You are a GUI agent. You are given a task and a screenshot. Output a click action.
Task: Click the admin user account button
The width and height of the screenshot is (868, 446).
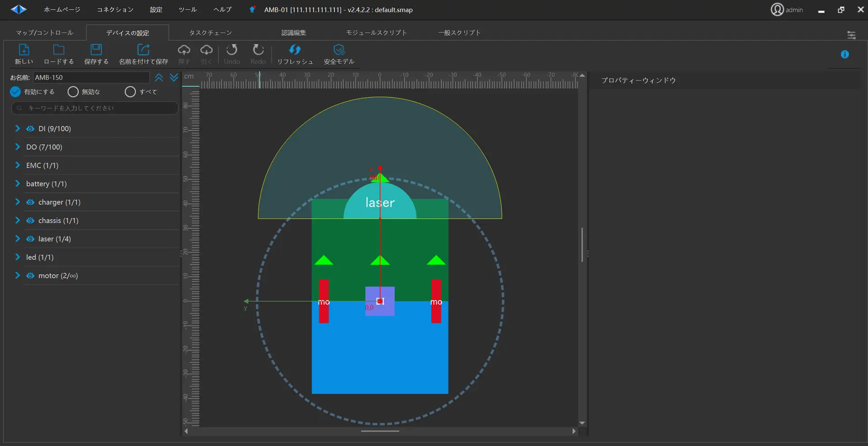click(x=787, y=9)
